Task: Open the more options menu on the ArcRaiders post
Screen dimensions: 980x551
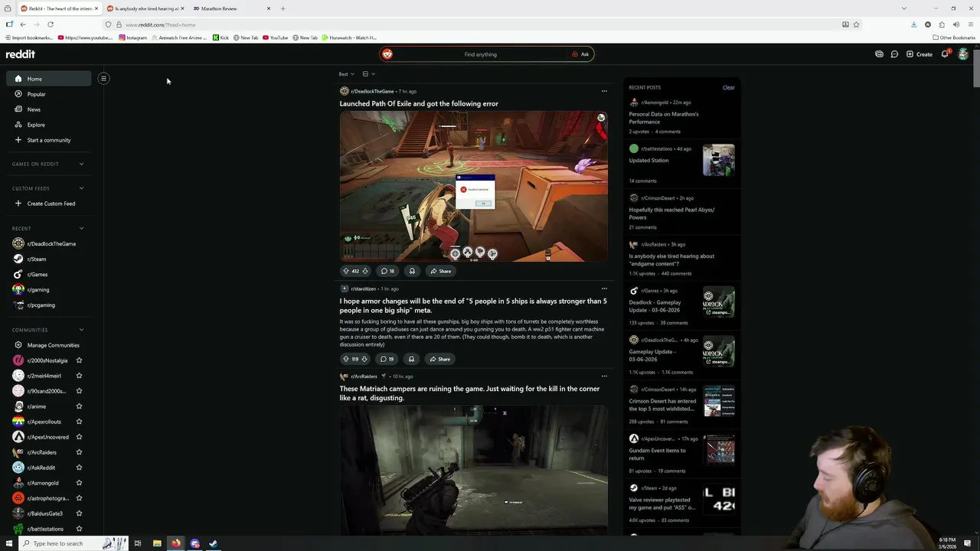Action: [604, 376]
